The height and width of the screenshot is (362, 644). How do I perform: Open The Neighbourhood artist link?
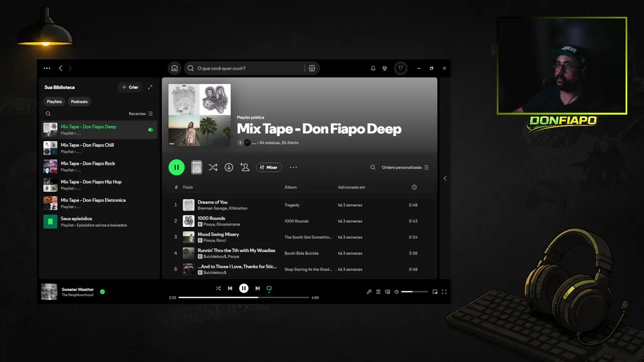[x=77, y=295]
